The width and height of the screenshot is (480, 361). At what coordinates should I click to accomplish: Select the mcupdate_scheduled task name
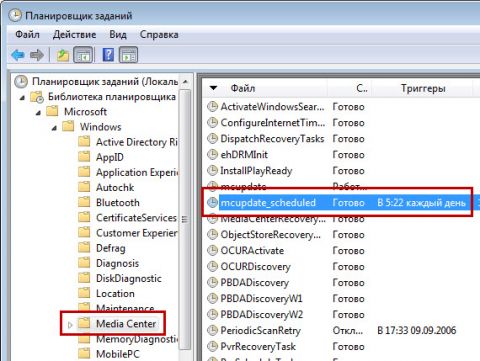coord(268,202)
